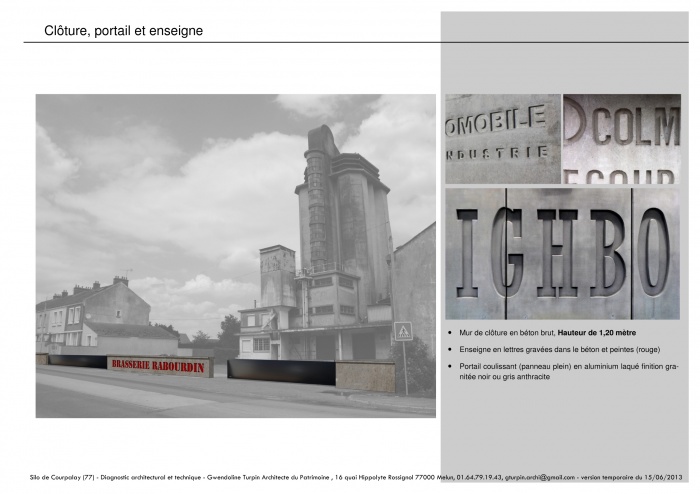Click the blue pedestrian crossing sign in photo

(403, 329)
